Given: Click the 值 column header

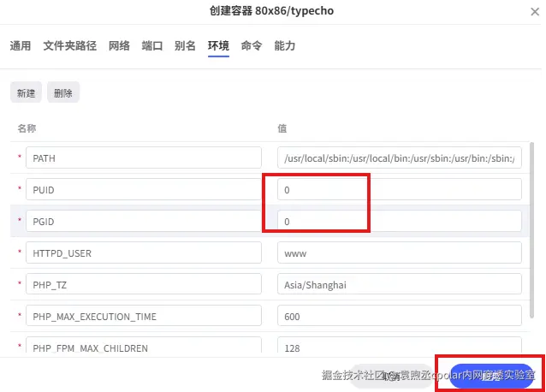Looking at the screenshot, I should [282, 128].
